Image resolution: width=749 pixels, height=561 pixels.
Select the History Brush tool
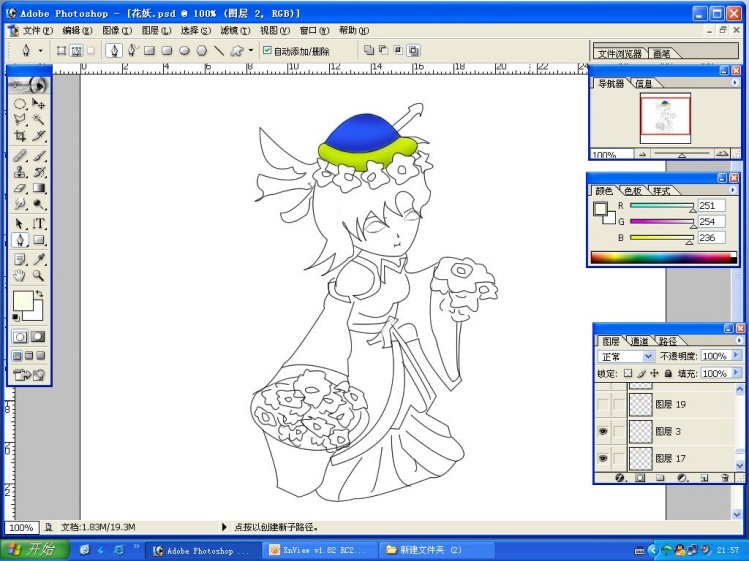(38, 172)
